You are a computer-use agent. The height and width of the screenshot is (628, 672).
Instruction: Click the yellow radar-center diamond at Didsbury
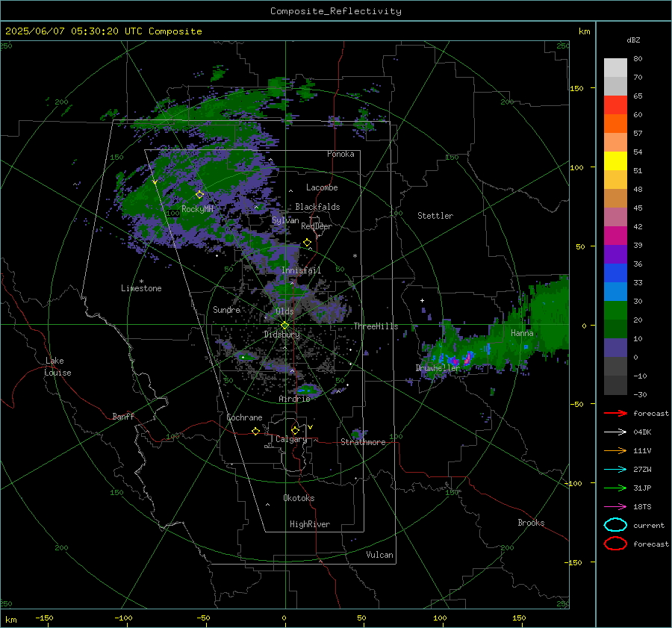(284, 326)
